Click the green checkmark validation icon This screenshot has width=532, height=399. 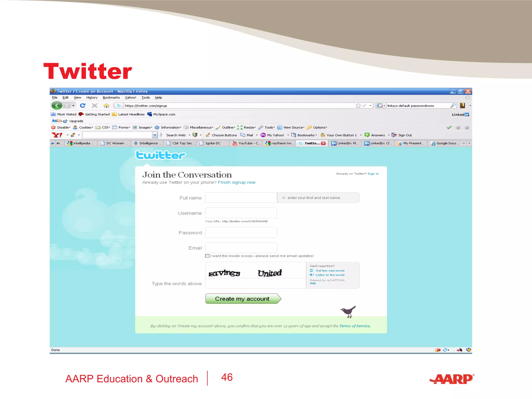[449, 127]
